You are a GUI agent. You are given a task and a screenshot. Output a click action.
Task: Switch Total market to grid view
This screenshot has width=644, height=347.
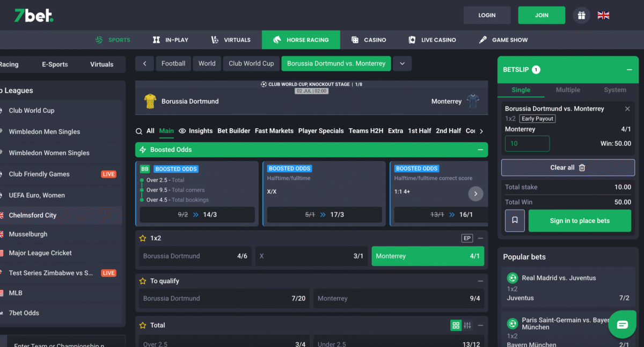(x=456, y=325)
